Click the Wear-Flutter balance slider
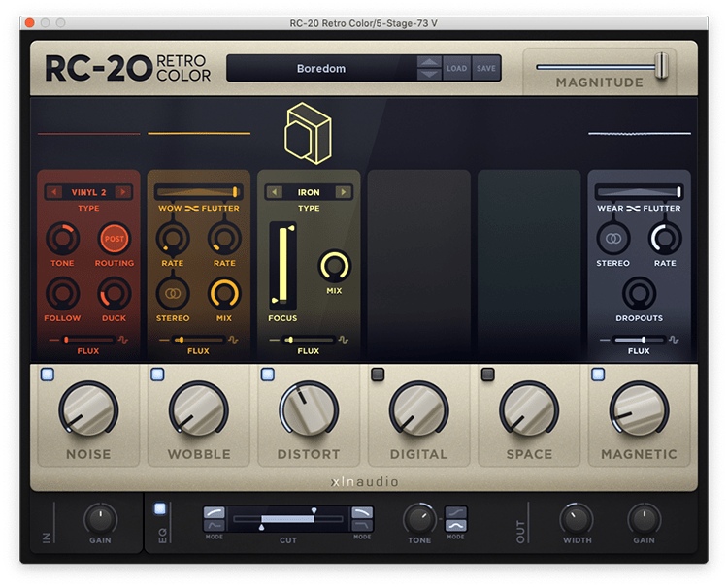 (x=639, y=192)
